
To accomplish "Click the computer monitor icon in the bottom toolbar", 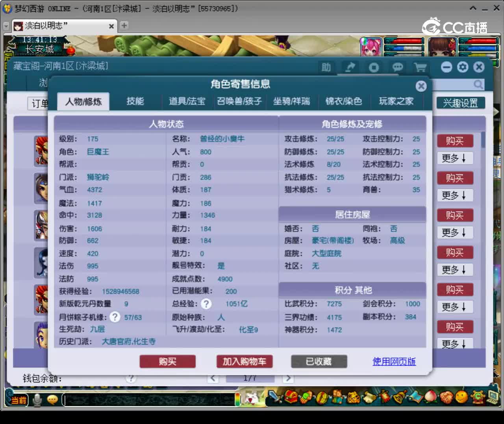I will click(x=493, y=396).
